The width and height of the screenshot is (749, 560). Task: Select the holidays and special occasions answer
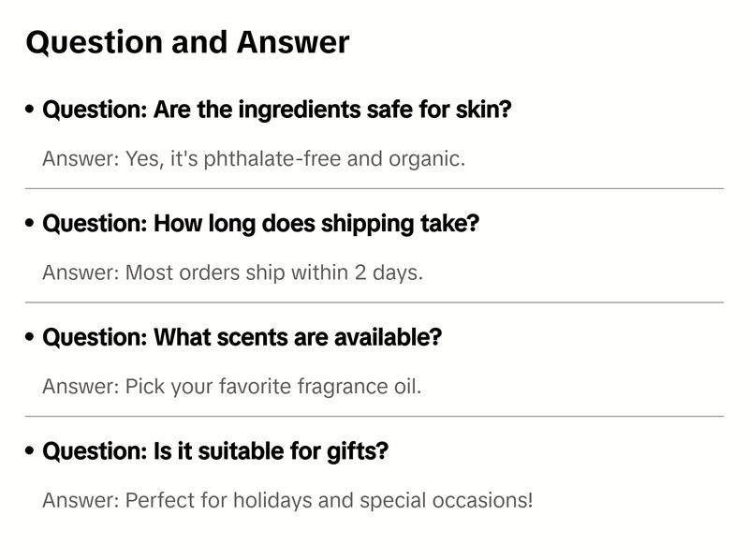click(286, 500)
